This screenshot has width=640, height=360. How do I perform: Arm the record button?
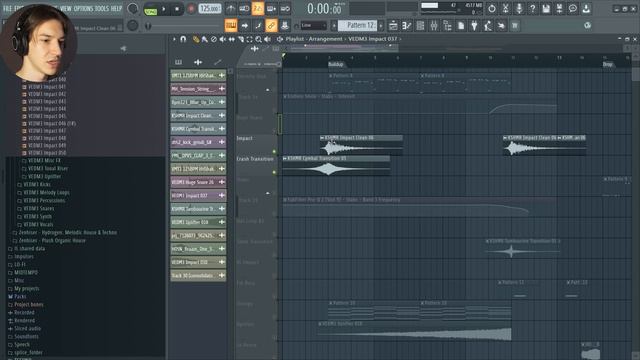(x=191, y=9)
